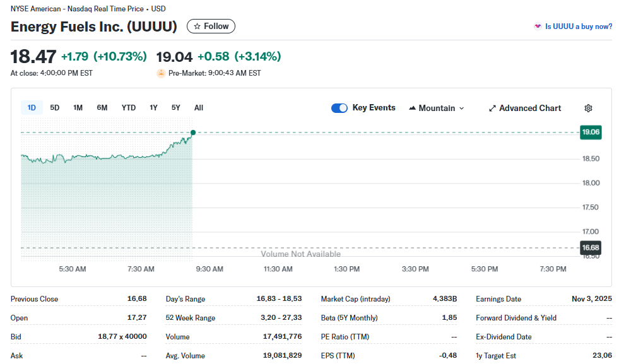619x364 pixels.
Task: Show the 6M chart range
Action: 102,108
